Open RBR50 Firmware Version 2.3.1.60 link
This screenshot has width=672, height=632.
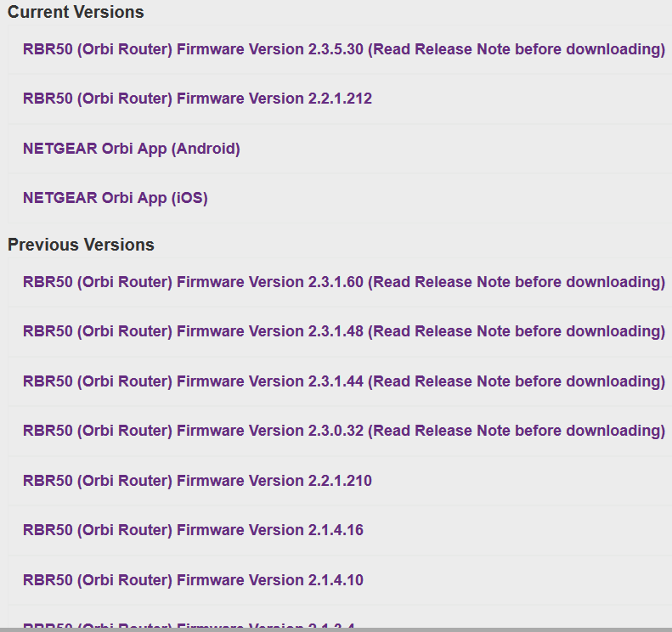[344, 282]
